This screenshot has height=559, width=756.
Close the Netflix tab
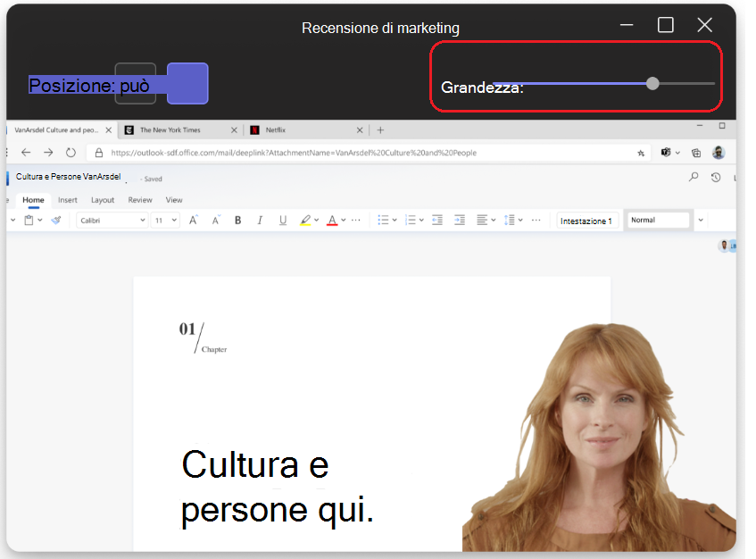coord(360,130)
